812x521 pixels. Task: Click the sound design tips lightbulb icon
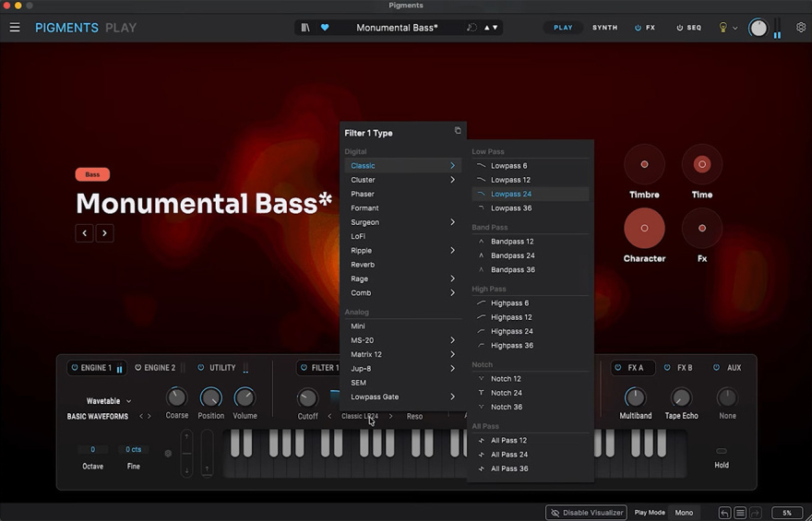[x=722, y=28]
